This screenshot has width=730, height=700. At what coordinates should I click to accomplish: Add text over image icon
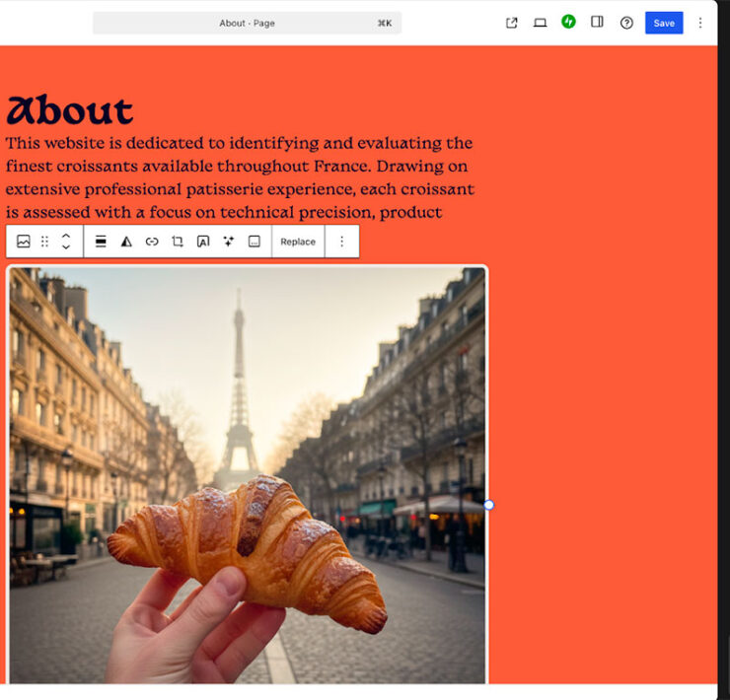click(x=203, y=242)
